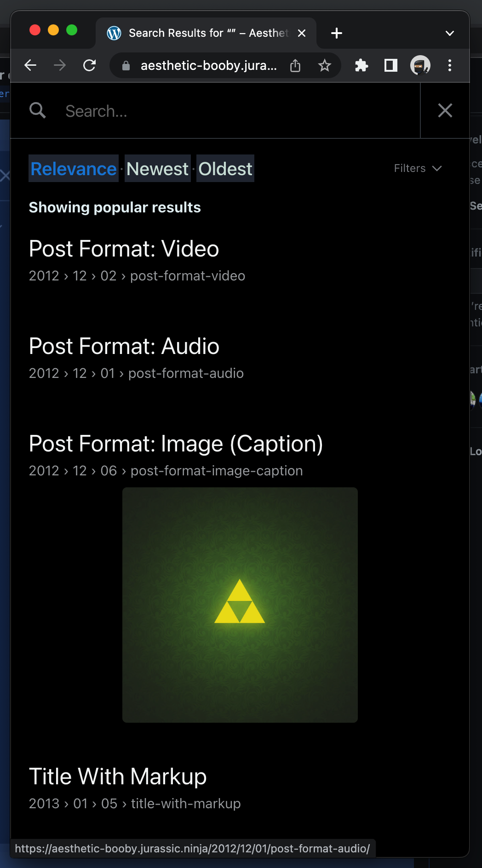The image size is (482, 868).
Task: Select the Search Results tab
Action: click(206, 33)
